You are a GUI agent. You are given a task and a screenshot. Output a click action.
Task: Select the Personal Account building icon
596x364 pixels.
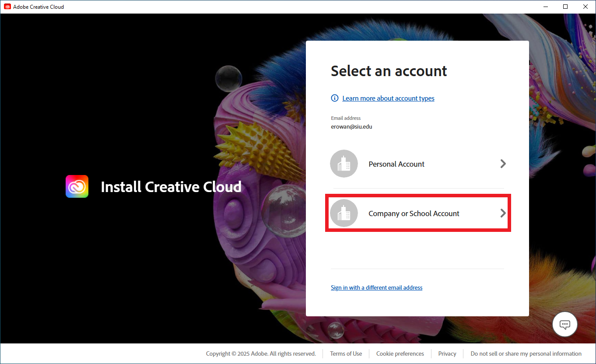(x=344, y=164)
